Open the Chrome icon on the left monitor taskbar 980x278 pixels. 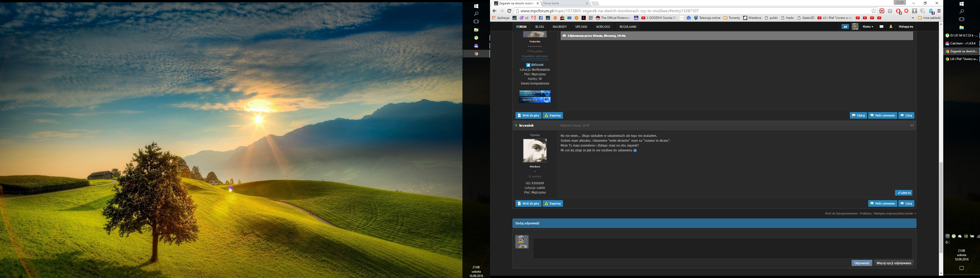click(476, 54)
